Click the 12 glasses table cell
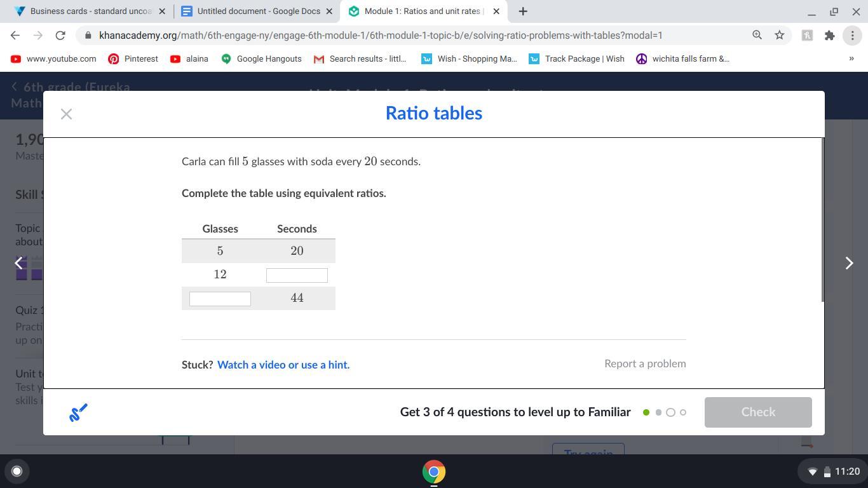Image resolution: width=868 pixels, height=488 pixels. pyautogui.click(x=220, y=274)
